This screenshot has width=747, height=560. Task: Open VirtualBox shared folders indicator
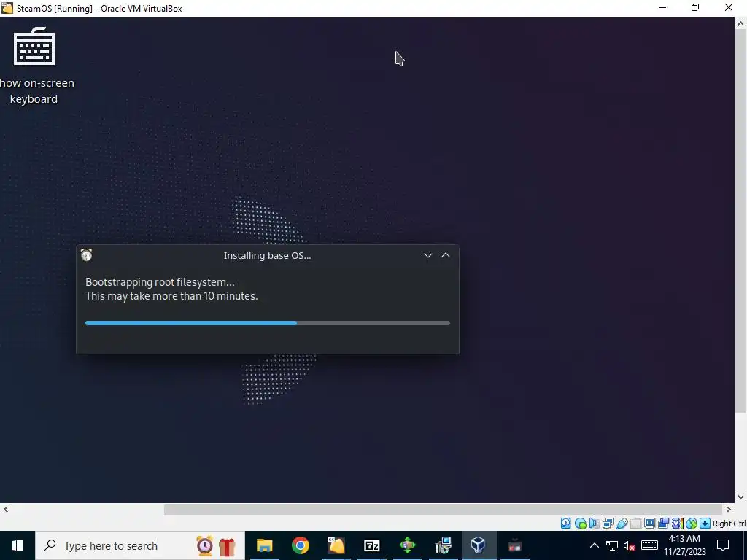(635, 524)
